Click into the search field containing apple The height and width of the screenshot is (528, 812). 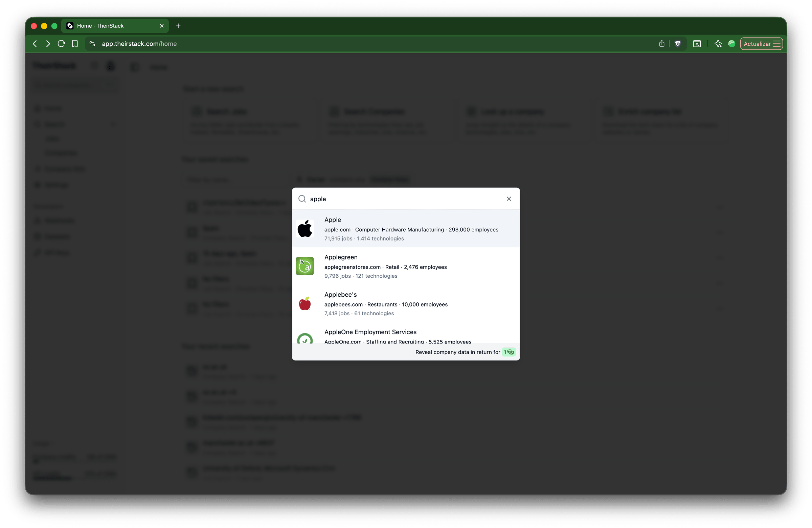(x=403, y=199)
